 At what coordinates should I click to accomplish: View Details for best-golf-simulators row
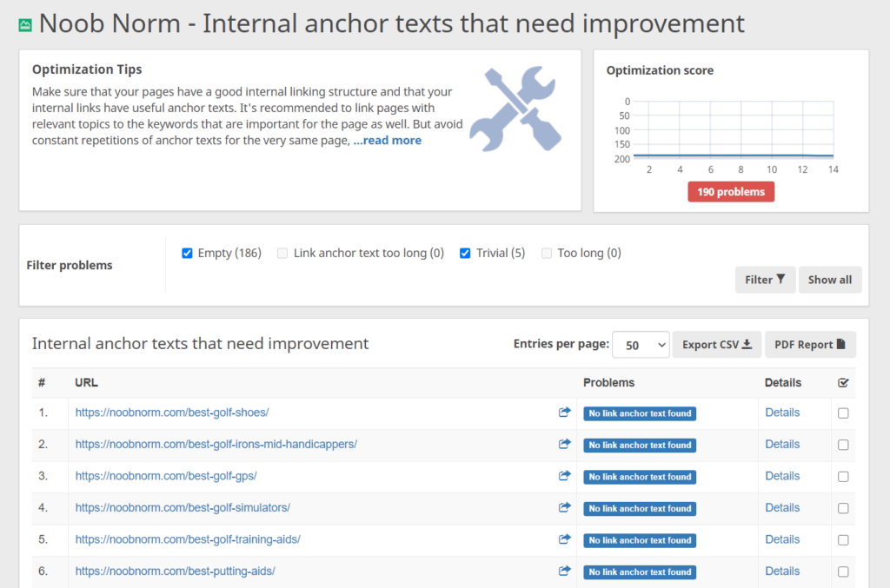(x=782, y=507)
